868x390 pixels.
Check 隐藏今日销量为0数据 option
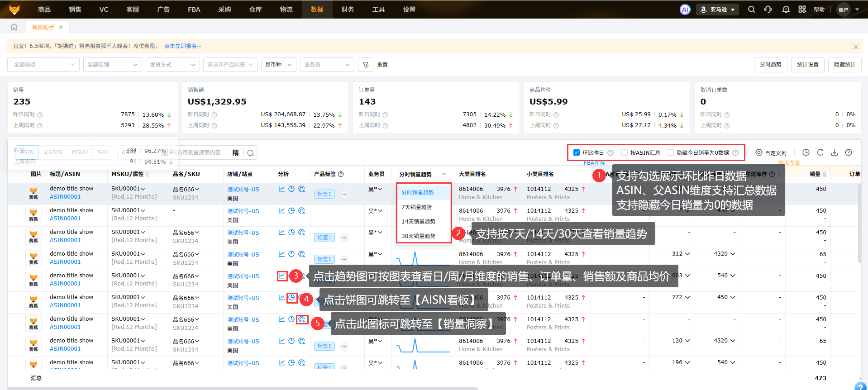click(671, 152)
